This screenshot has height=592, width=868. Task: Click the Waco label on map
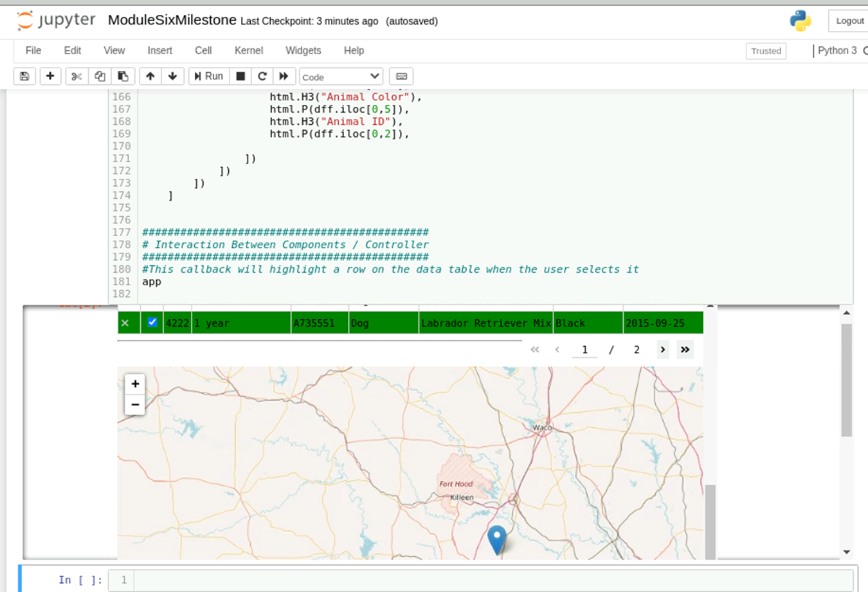[x=542, y=427]
